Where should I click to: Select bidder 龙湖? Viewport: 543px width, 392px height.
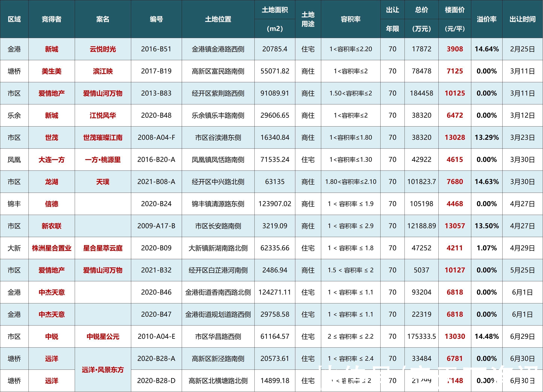coord(52,182)
